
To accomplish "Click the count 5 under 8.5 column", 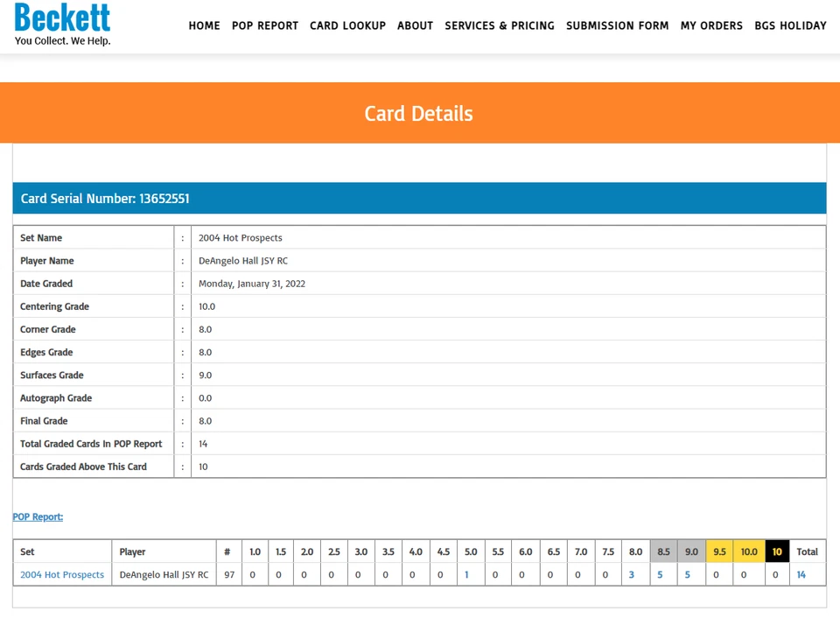I will pos(660,574).
